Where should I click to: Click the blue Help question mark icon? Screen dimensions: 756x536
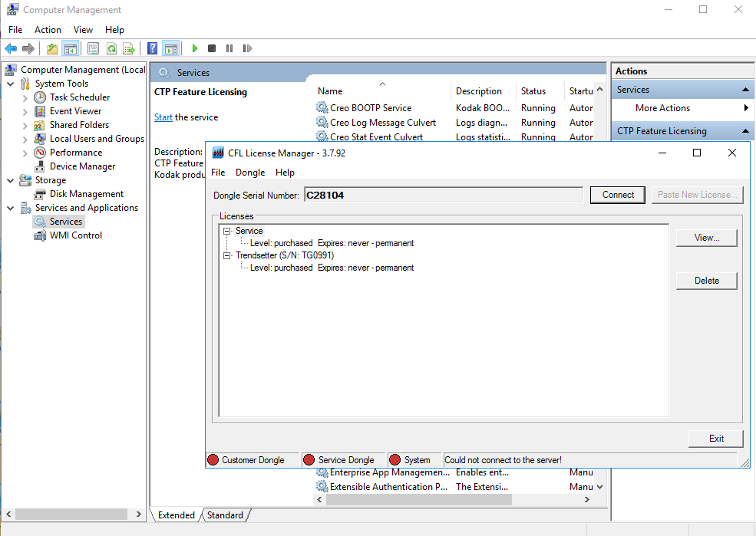point(153,48)
